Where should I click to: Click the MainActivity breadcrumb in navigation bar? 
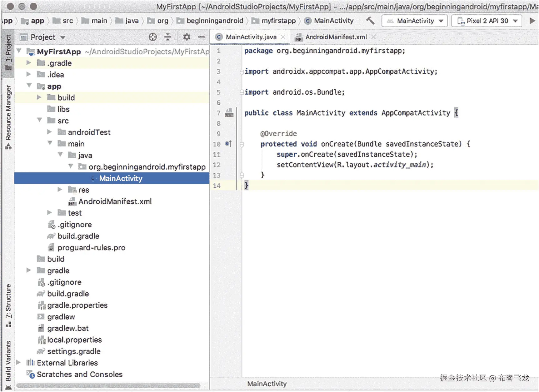point(329,21)
